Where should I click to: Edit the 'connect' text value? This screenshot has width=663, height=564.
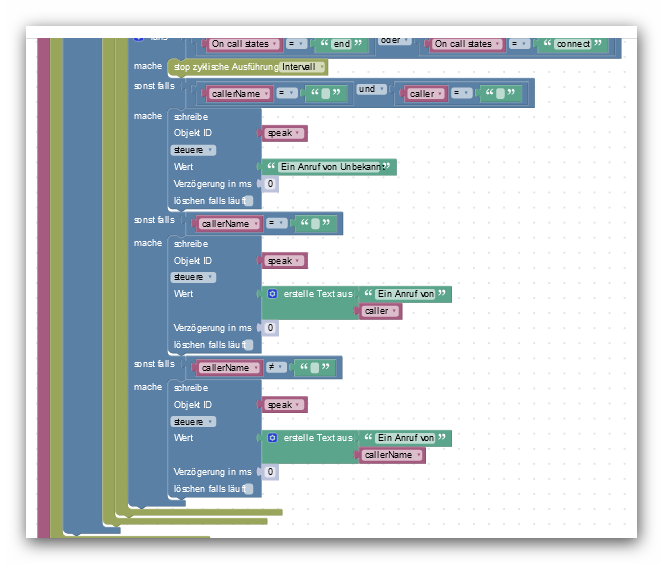tap(573, 44)
